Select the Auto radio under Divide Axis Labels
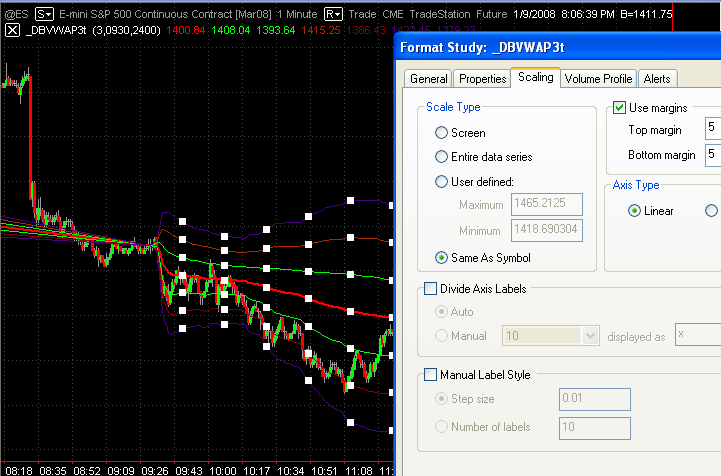721x476 pixels. click(441, 312)
